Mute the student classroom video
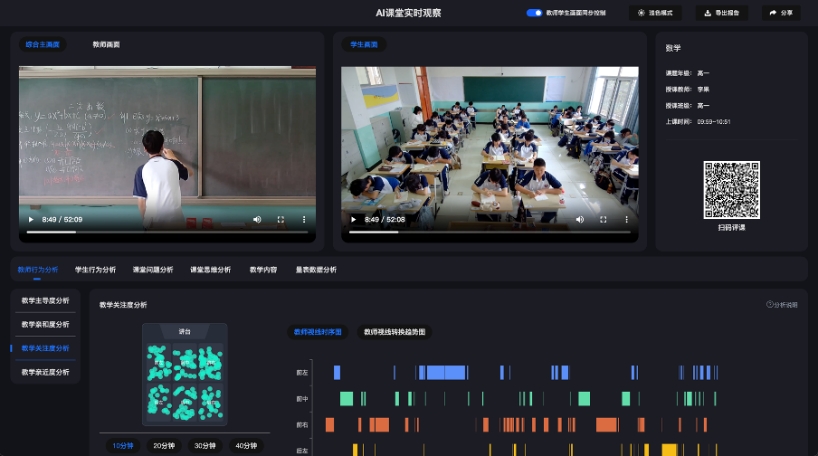Image resolution: width=818 pixels, height=456 pixels. (x=579, y=219)
